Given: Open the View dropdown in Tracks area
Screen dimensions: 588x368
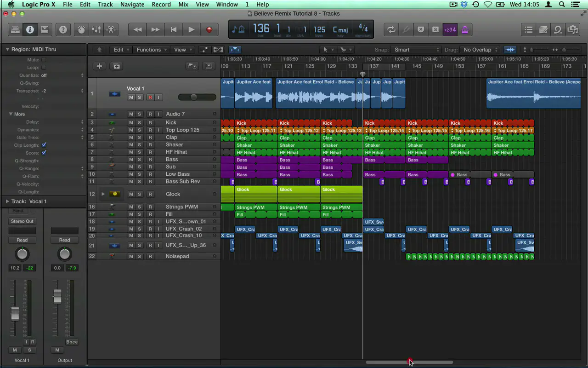Looking at the screenshot, I should 183,50.
